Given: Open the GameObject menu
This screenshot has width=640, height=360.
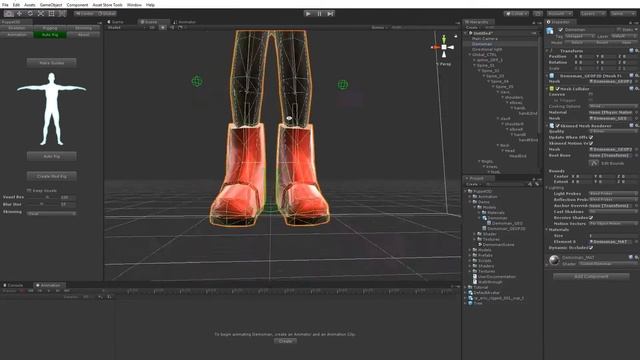Looking at the screenshot, I should 51,5.
